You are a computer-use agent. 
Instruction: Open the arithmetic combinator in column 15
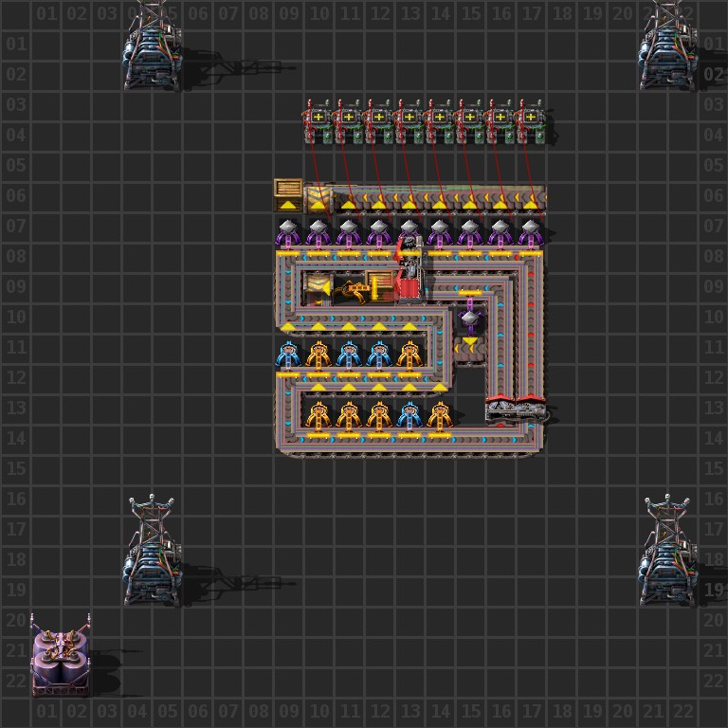(x=469, y=121)
